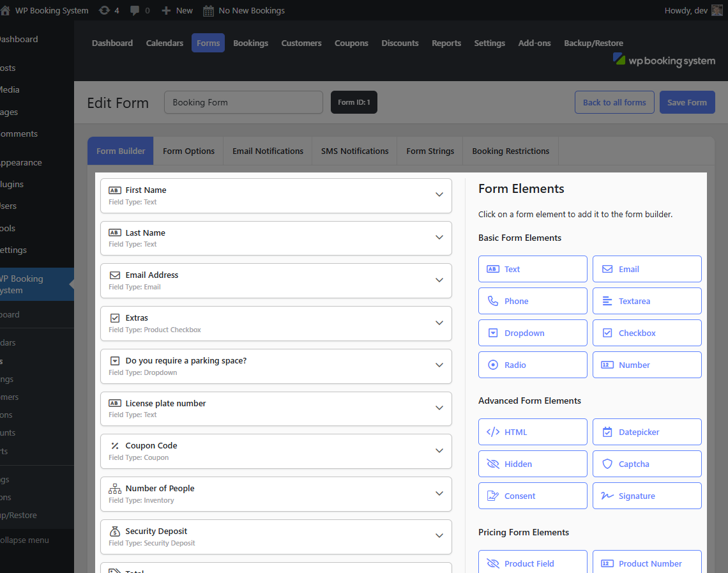Screen dimensions: 728x573
Task: Add a Number element to the form
Action: click(647, 365)
